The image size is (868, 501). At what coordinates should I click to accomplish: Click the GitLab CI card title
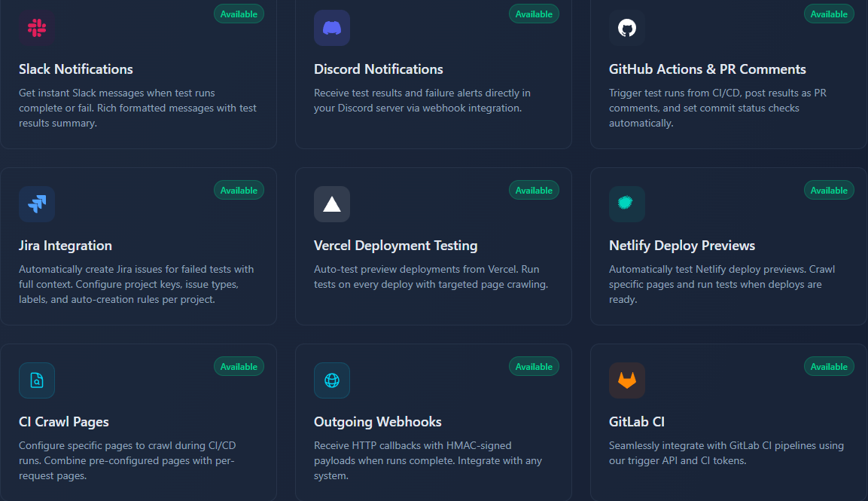pos(636,422)
